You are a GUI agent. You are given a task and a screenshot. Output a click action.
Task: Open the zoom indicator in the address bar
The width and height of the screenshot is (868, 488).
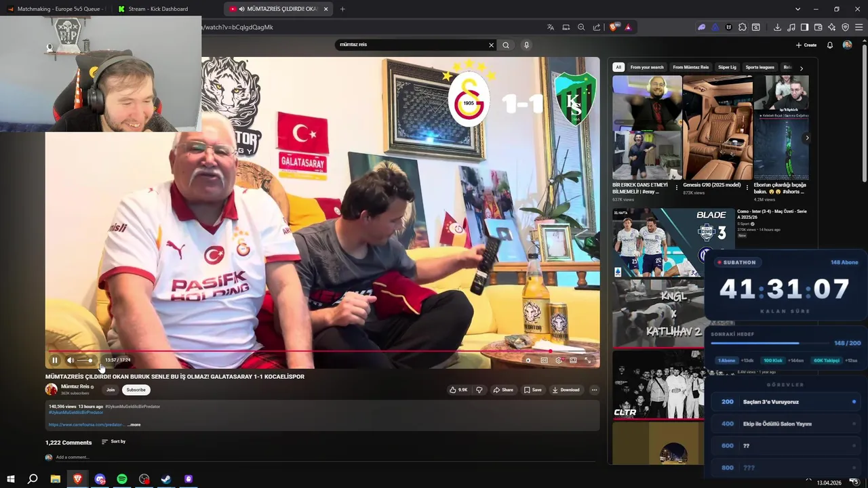[581, 27]
